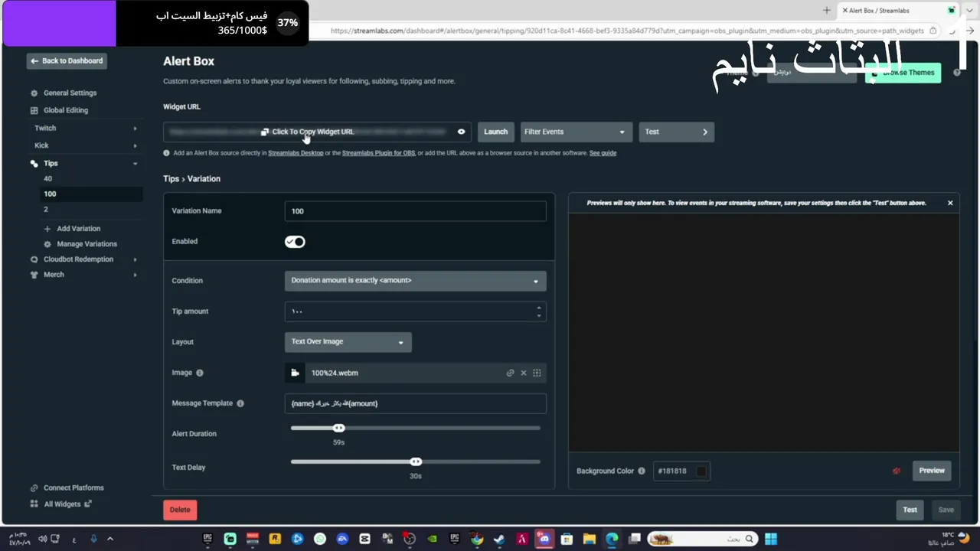980x551 pixels.
Task: Select the 2 tip variation
Action: 45,209
